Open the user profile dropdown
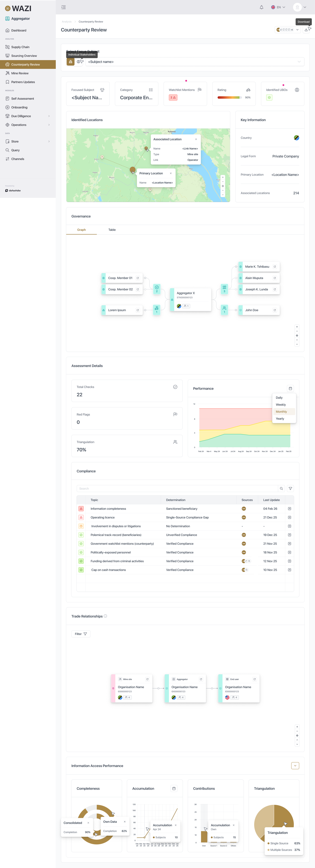The image size is (315, 868). point(300,7)
